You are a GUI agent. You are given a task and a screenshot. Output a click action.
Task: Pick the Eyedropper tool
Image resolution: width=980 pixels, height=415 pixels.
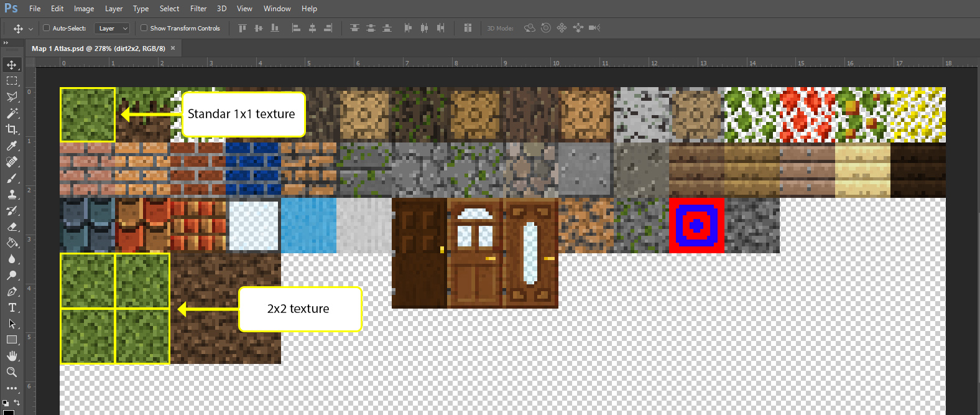point(12,146)
